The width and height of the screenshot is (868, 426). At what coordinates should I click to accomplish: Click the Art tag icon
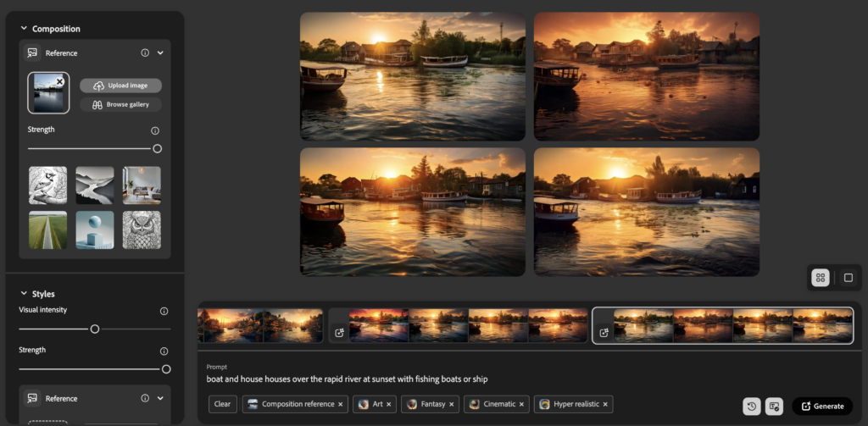pos(363,405)
